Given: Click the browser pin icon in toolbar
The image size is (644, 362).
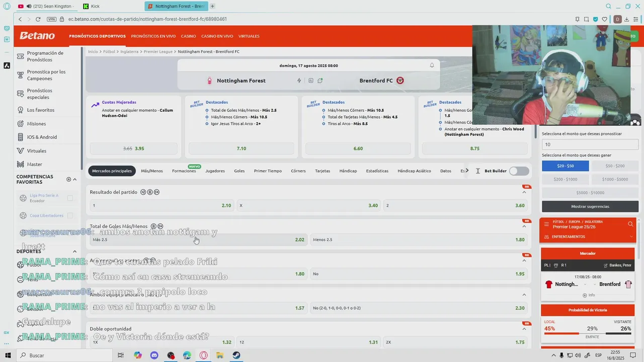Looking at the screenshot, I should point(577,19).
